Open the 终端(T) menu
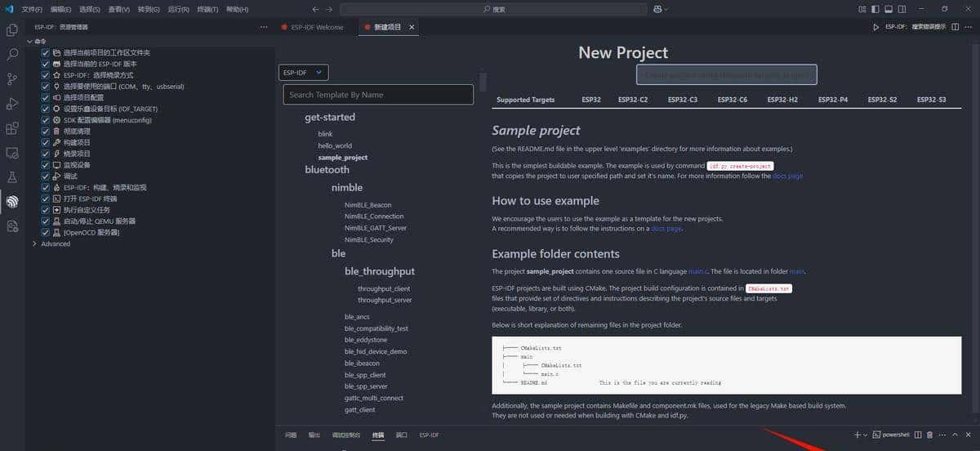The image size is (980, 451). coord(207,9)
